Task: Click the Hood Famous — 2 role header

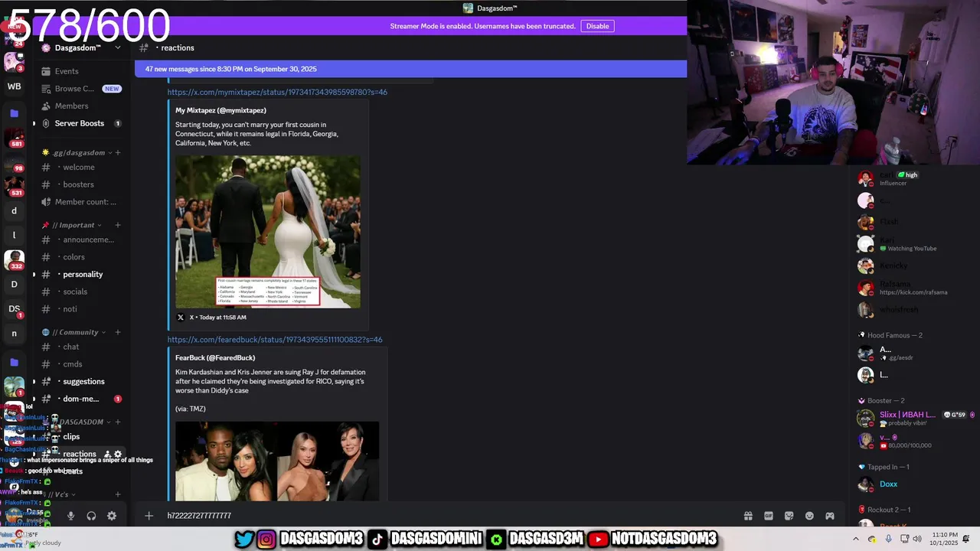Action: 894,335
